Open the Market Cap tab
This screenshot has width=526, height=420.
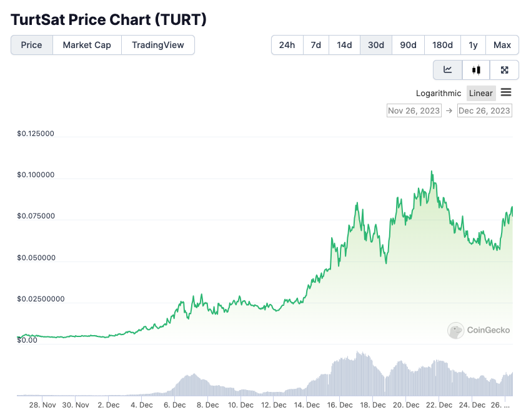point(87,45)
